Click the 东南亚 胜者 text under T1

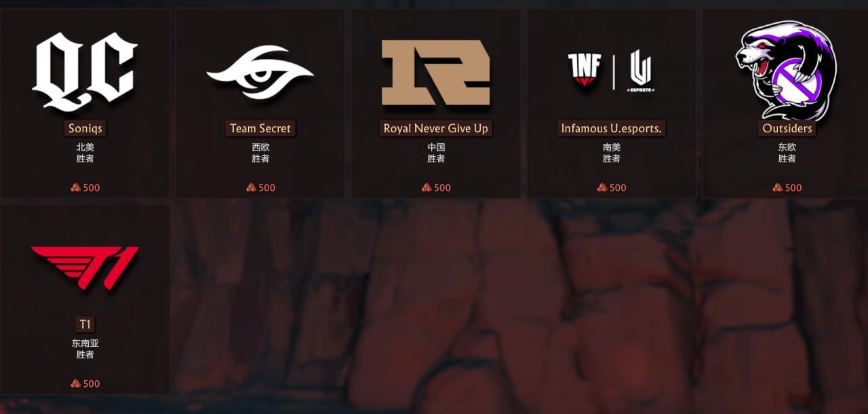[85, 349]
